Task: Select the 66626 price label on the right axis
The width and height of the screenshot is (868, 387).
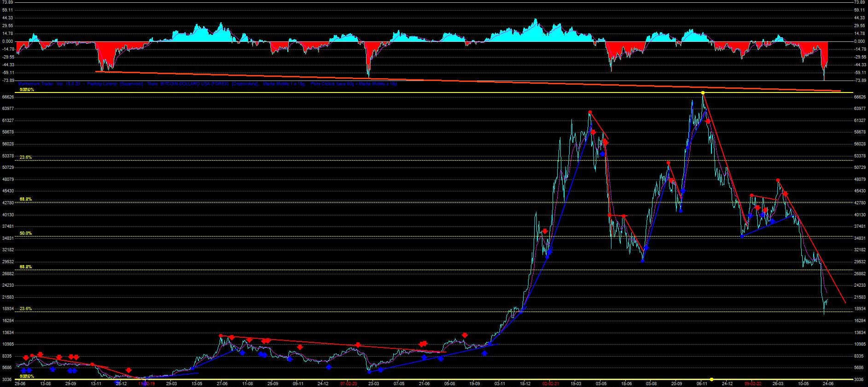Action: [x=859, y=97]
